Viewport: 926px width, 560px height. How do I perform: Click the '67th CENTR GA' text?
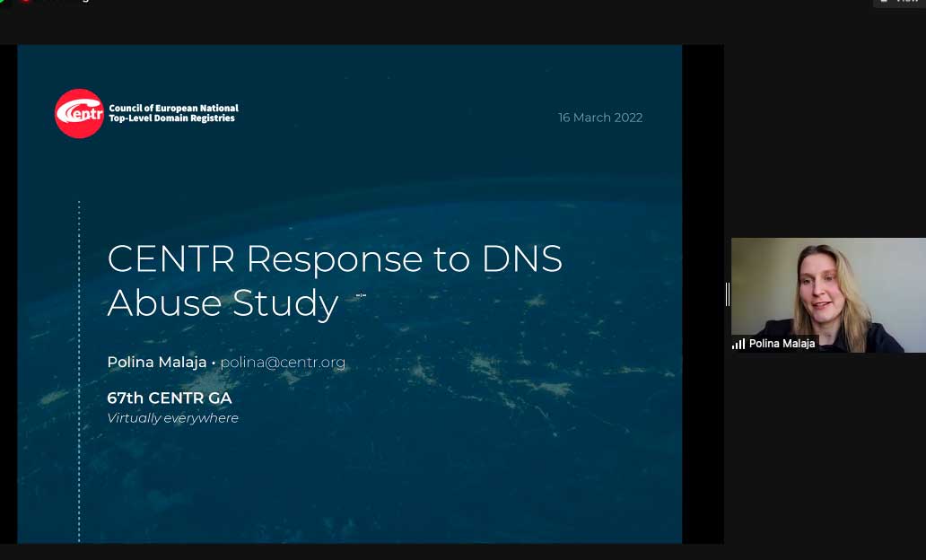pyautogui.click(x=170, y=398)
